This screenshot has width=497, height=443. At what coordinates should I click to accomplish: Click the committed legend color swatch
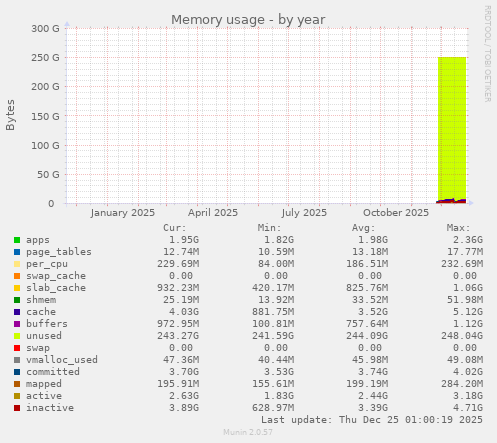17,372
